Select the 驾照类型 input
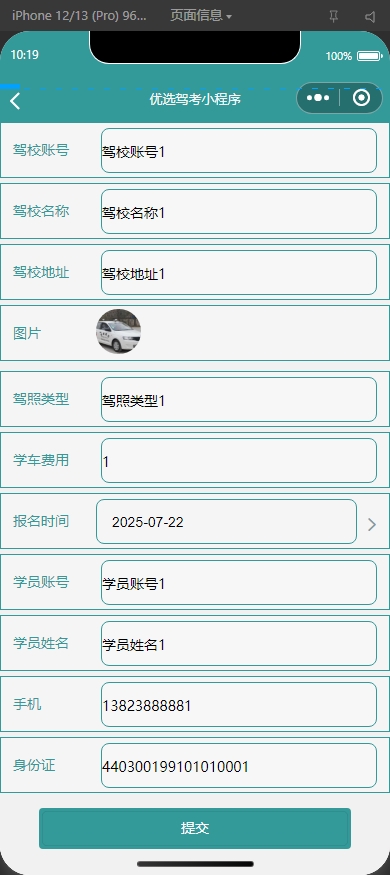The width and height of the screenshot is (390, 875). [239, 400]
